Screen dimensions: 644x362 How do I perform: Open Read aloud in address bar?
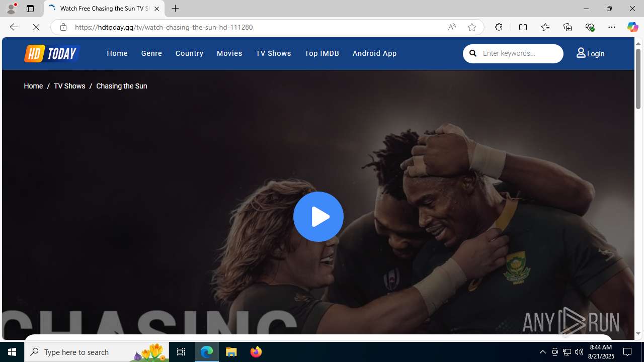[x=452, y=27]
